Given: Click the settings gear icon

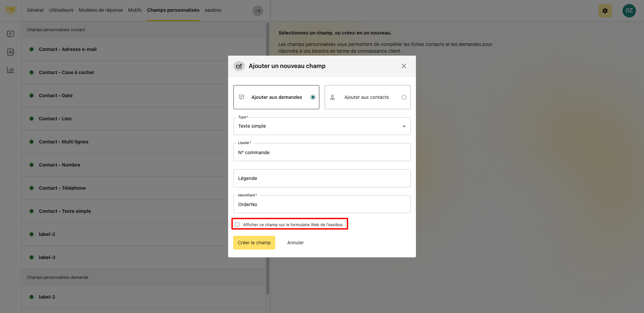Looking at the screenshot, I should pyautogui.click(x=605, y=11).
